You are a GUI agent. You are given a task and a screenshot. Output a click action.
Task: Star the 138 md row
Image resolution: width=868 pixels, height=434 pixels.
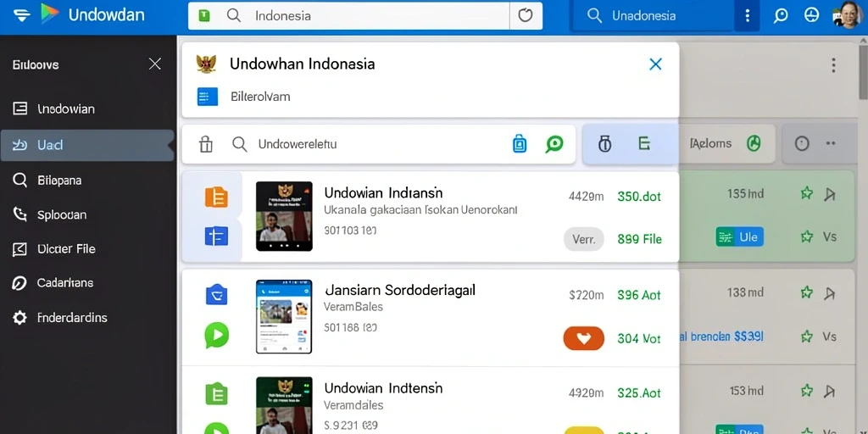click(x=807, y=292)
